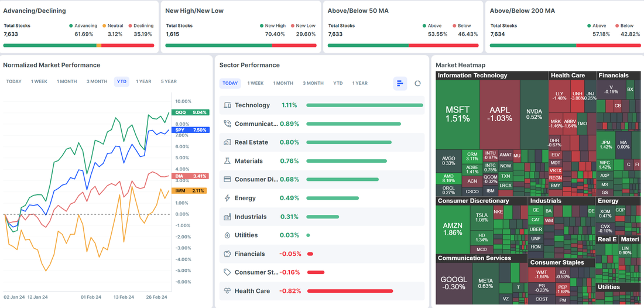Image resolution: width=644 pixels, height=308 pixels.
Task: Open the NVDA 0.52% heatmap tile
Action: pyautogui.click(x=534, y=115)
